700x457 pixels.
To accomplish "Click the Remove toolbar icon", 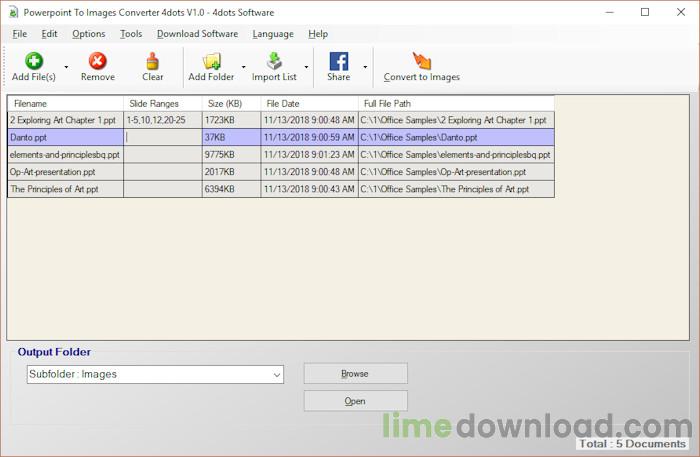I will [97, 61].
